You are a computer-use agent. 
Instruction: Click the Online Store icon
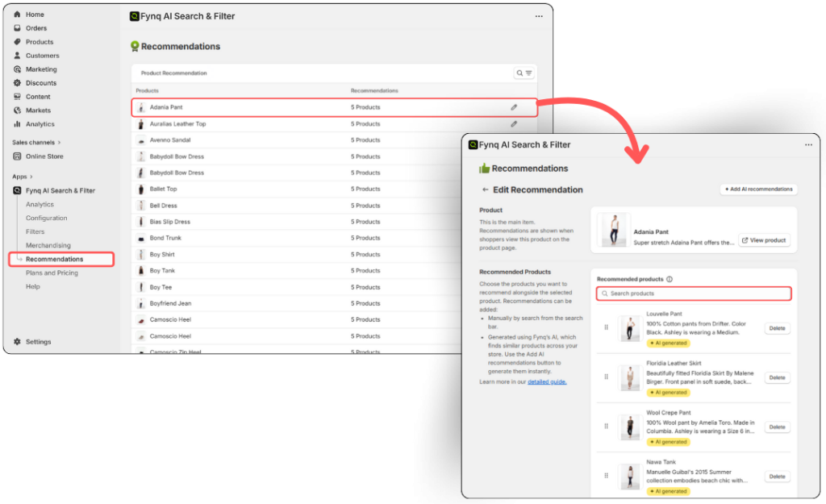(x=17, y=156)
